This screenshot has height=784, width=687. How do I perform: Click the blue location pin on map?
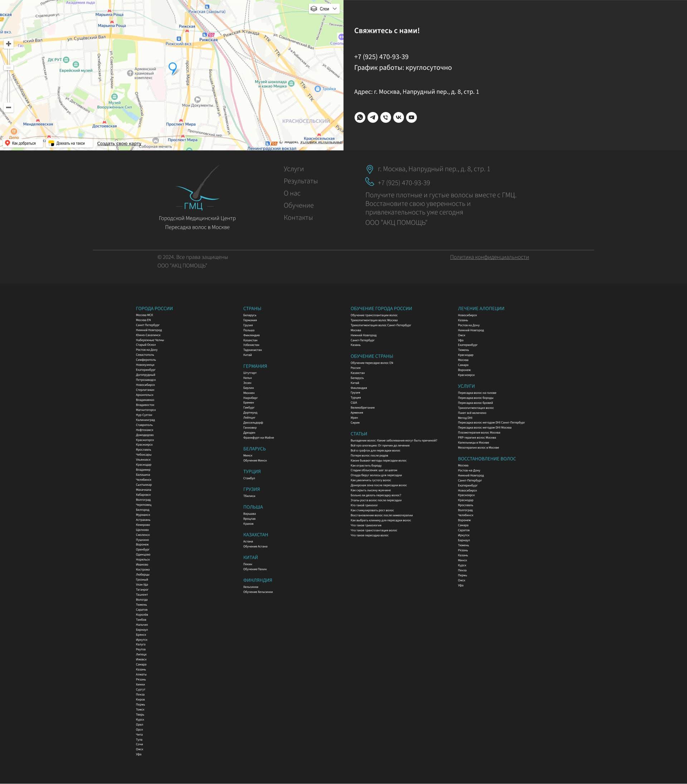pos(173,68)
